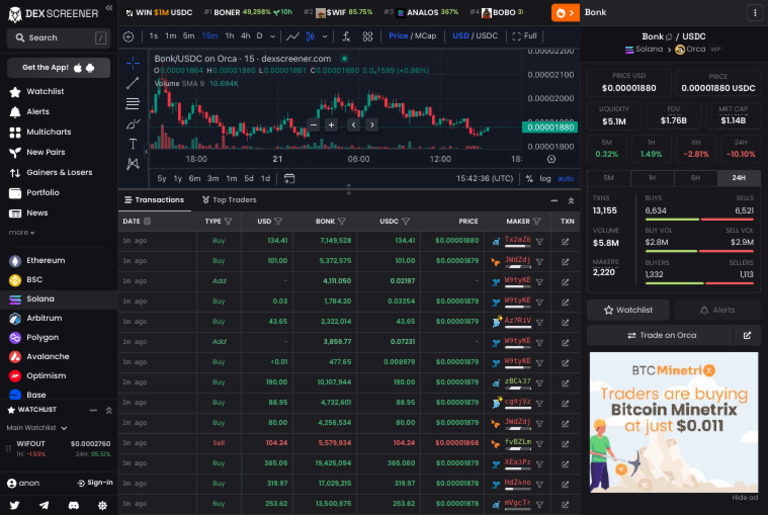
Task: Open Portfolio page
Action: point(34,193)
